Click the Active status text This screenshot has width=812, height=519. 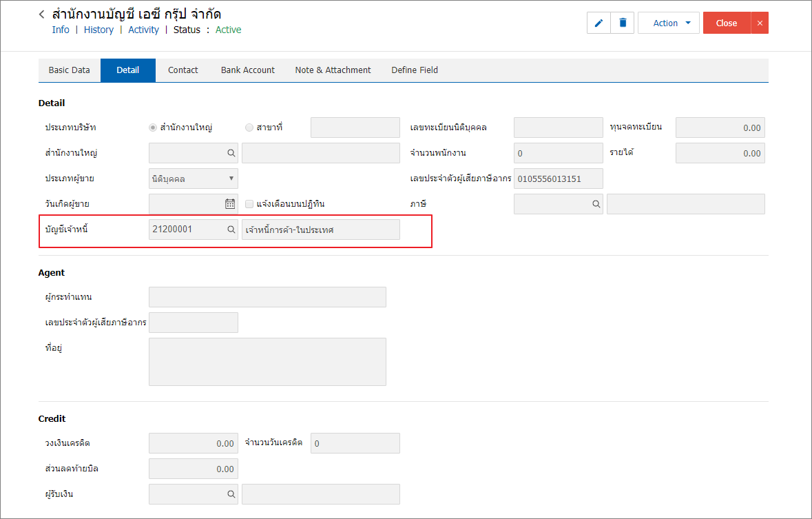pos(229,30)
